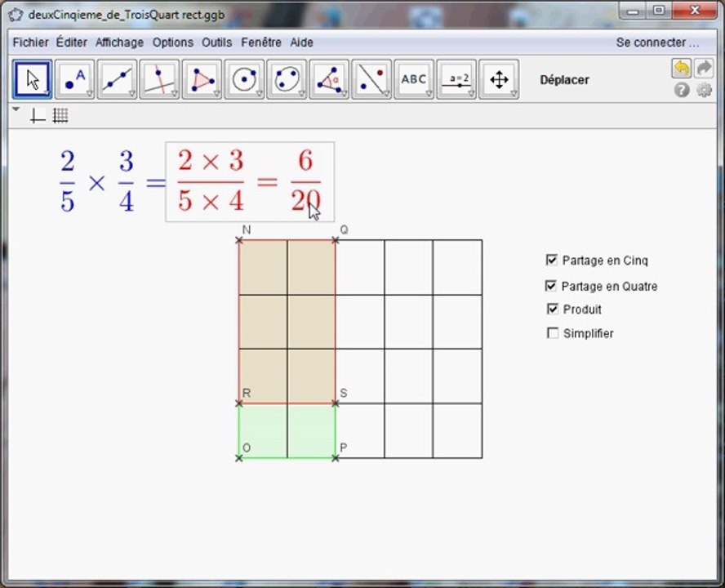Click the Redo arrow button
The width and height of the screenshot is (725, 588).
(x=704, y=69)
